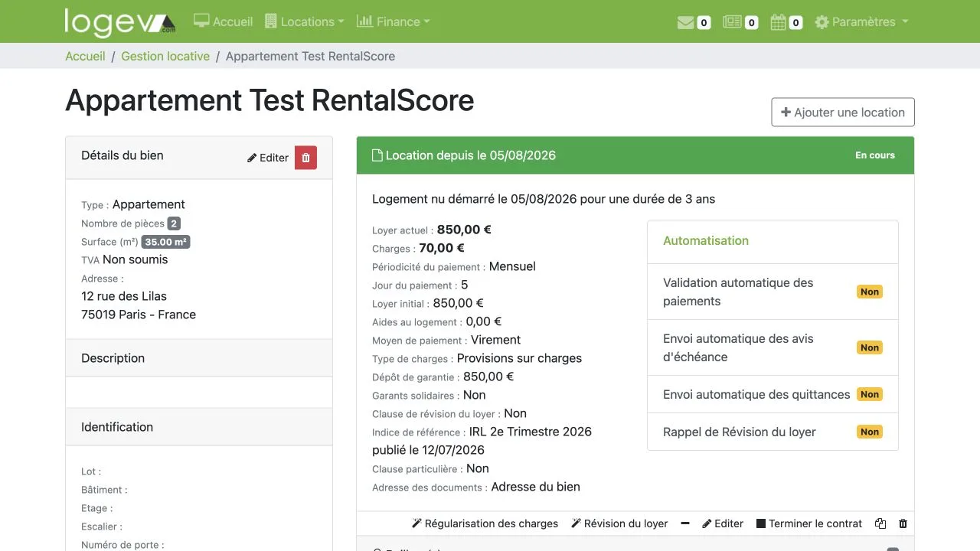Image resolution: width=980 pixels, height=551 pixels.
Task: Click Terminer le contrat
Action: 809,523
